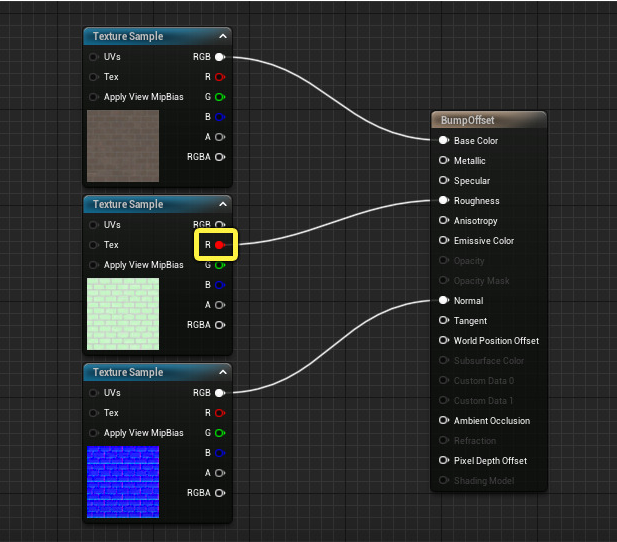
Task: Click blue B output pin of brick color Texture Sample
Action: tap(220, 117)
